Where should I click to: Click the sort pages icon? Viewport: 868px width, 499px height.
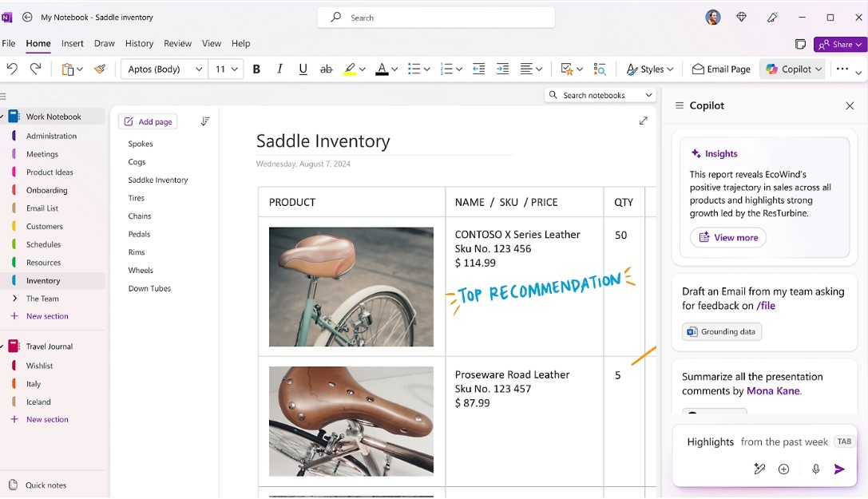204,121
